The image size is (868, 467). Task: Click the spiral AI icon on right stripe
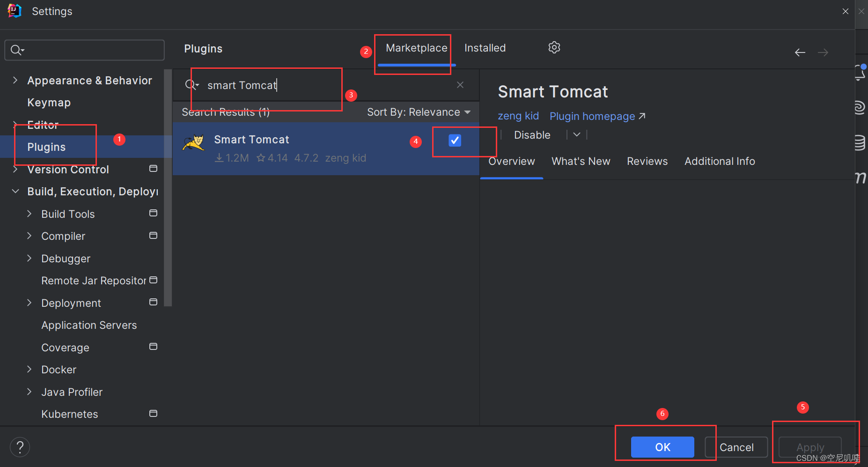861,107
